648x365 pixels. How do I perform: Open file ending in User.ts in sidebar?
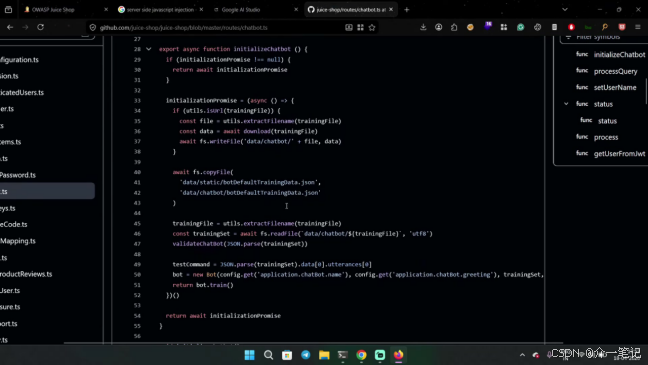coord(10,291)
